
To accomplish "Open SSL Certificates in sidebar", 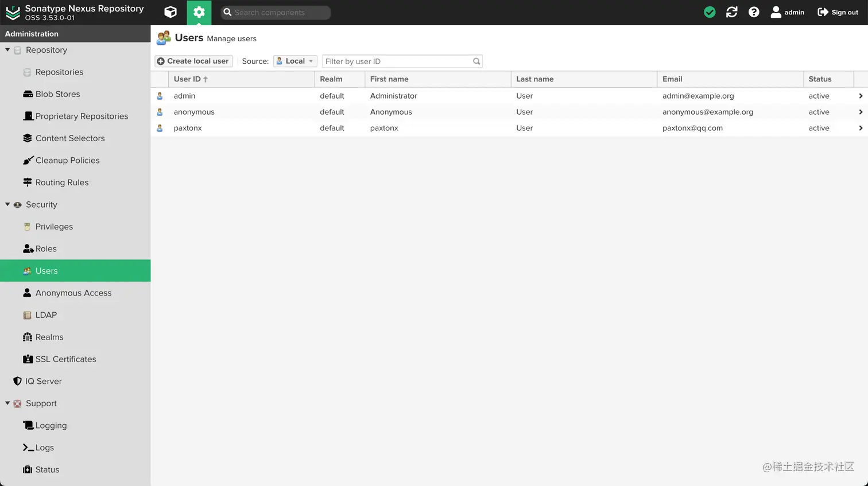I will pos(65,359).
